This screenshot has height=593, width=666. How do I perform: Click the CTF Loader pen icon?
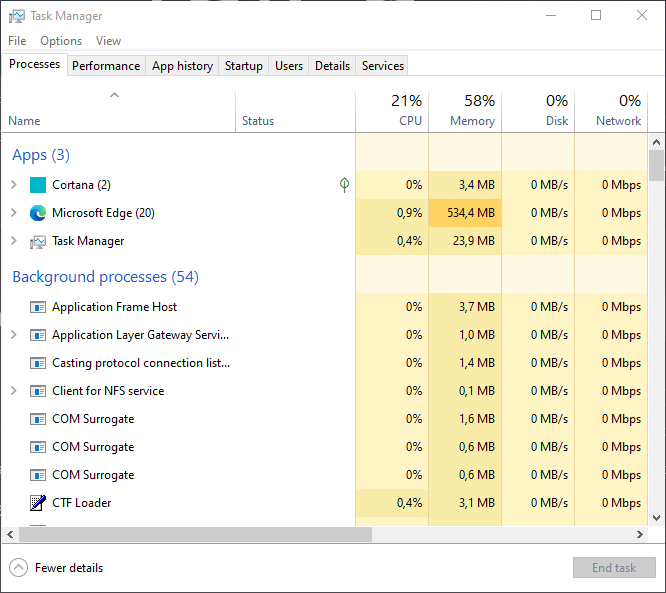pyautogui.click(x=38, y=503)
